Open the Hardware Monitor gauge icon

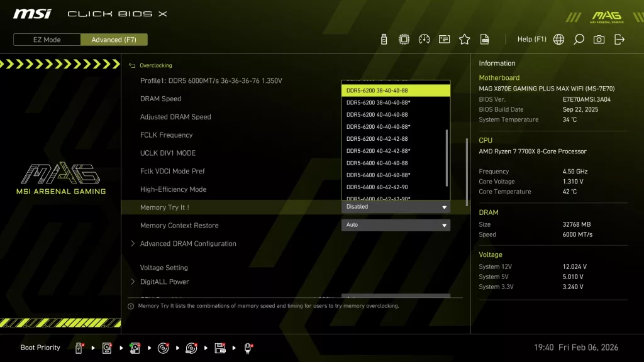423,38
